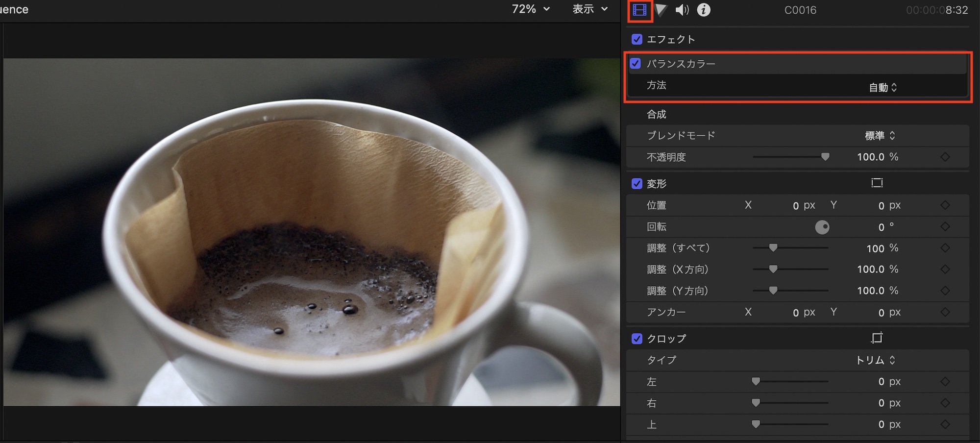Uncheck the エフェクト checkbox
The height and width of the screenshot is (443, 980).
[x=637, y=39]
